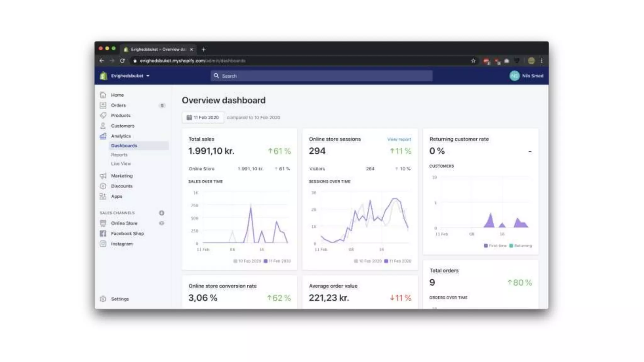The image size is (644, 362).
Task: Click the 11 Feb 2020 purple legend swatch under sales chart
Action: click(x=265, y=261)
